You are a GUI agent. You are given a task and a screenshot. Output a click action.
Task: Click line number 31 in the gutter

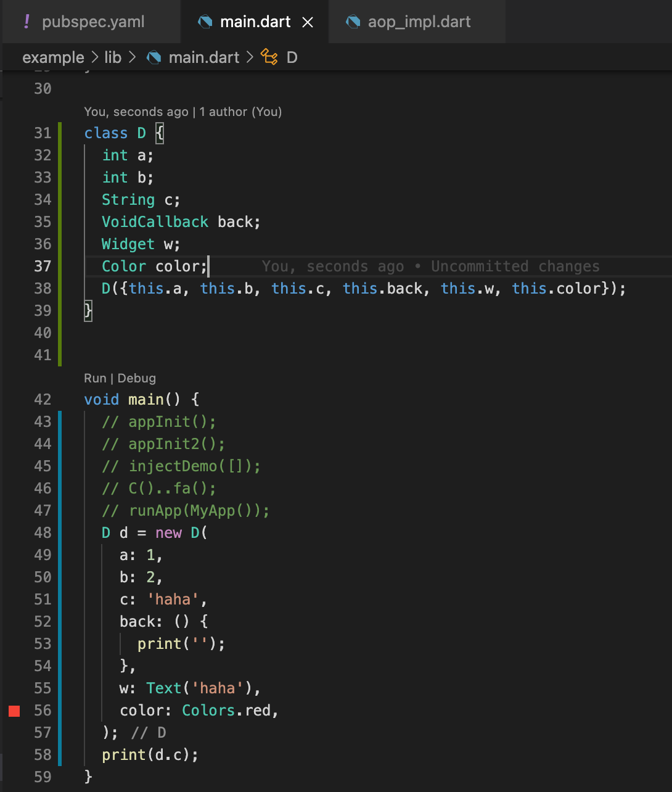point(43,133)
